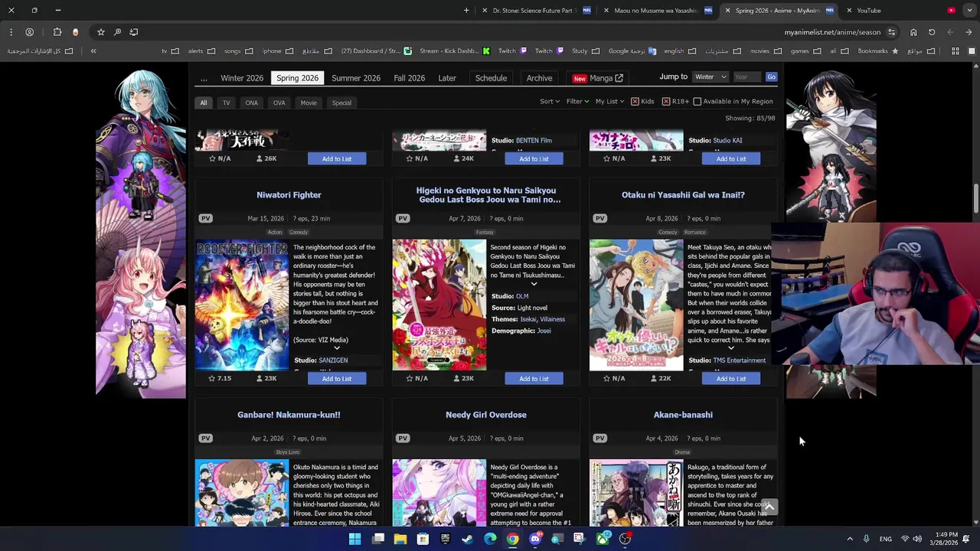Image resolution: width=980 pixels, height=551 pixels.
Task: Open the volume control in the system tray
Action: point(917,539)
